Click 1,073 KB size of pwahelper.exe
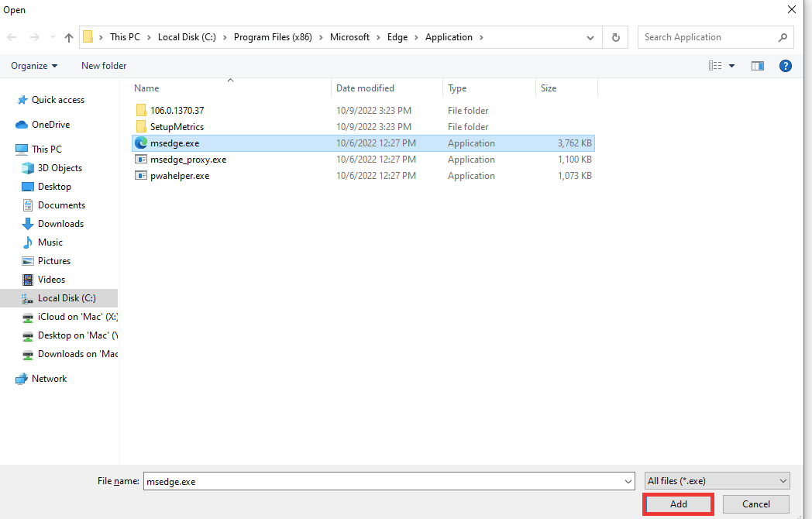This screenshot has height=519, width=812. click(574, 176)
